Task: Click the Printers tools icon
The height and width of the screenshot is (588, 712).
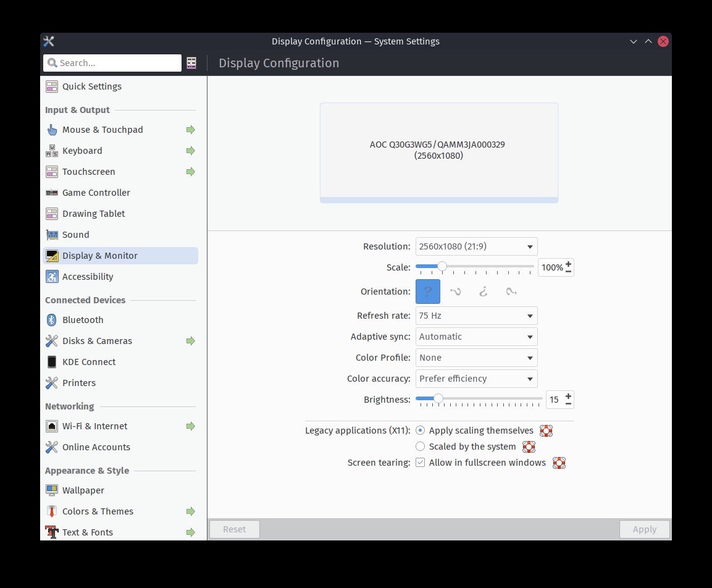Action: pyautogui.click(x=52, y=383)
